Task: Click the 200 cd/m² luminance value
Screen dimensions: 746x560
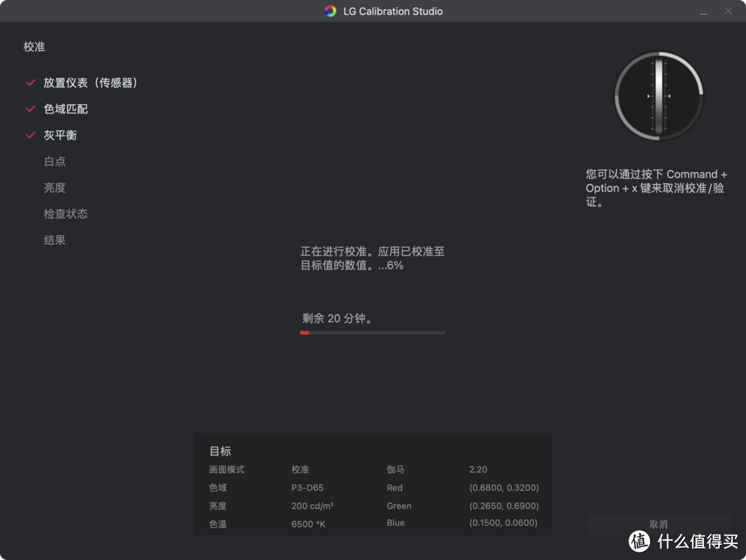Action: [x=313, y=505]
